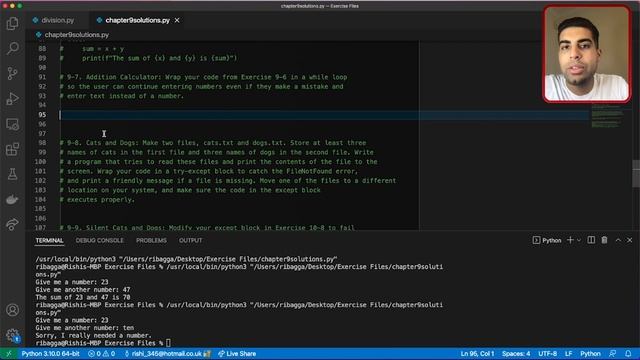
Task: Click the terminal prompt cursor at bottom
Action: point(169,343)
